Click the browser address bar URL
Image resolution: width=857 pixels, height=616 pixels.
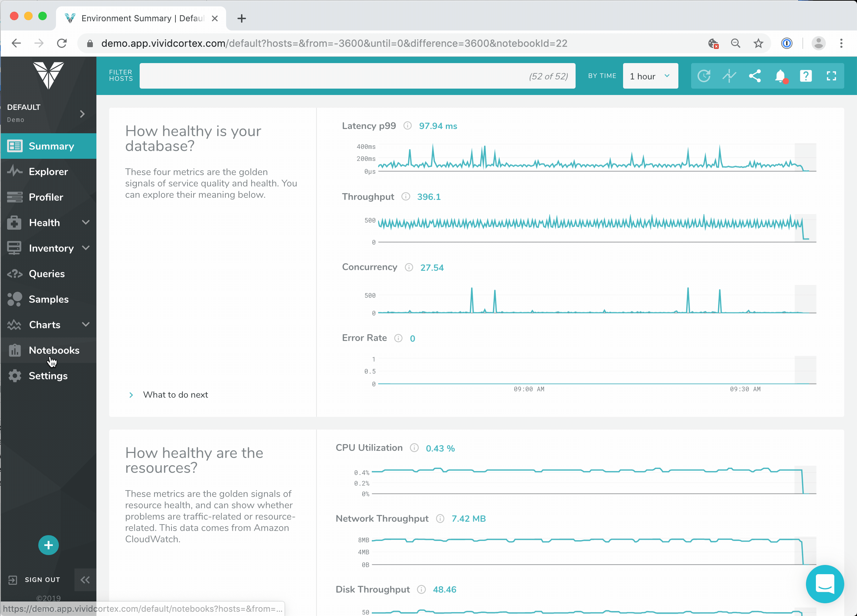(334, 43)
